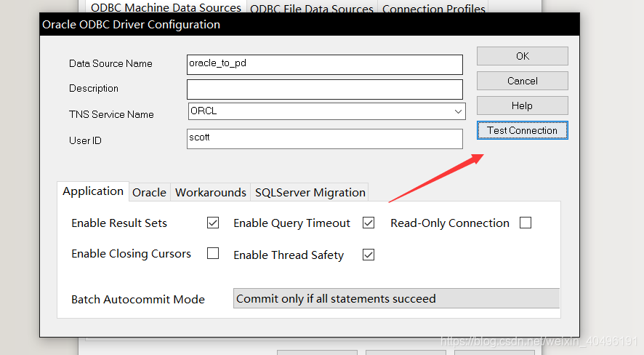The image size is (644, 355).
Task: Click the Batch Autocommit Mode label
Action: pos(138,299)
